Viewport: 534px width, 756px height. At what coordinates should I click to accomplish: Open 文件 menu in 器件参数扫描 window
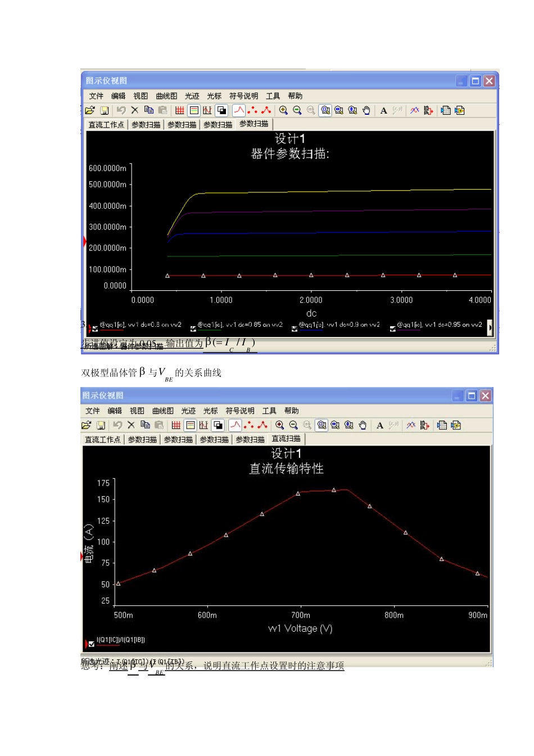(96, 96)
